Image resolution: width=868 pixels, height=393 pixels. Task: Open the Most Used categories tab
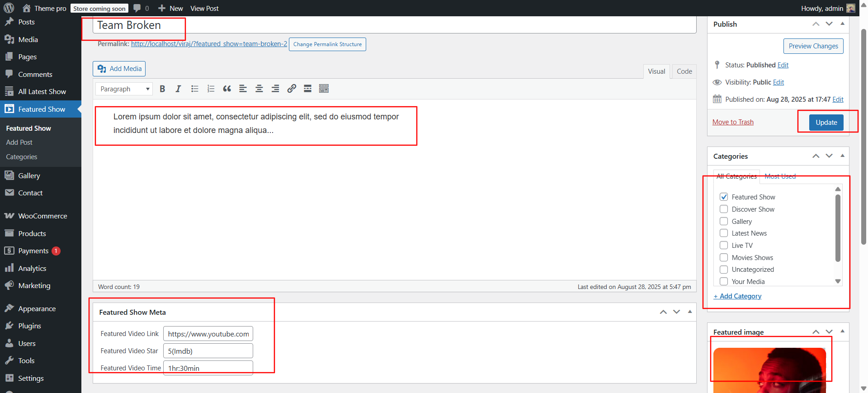point(780,176)
